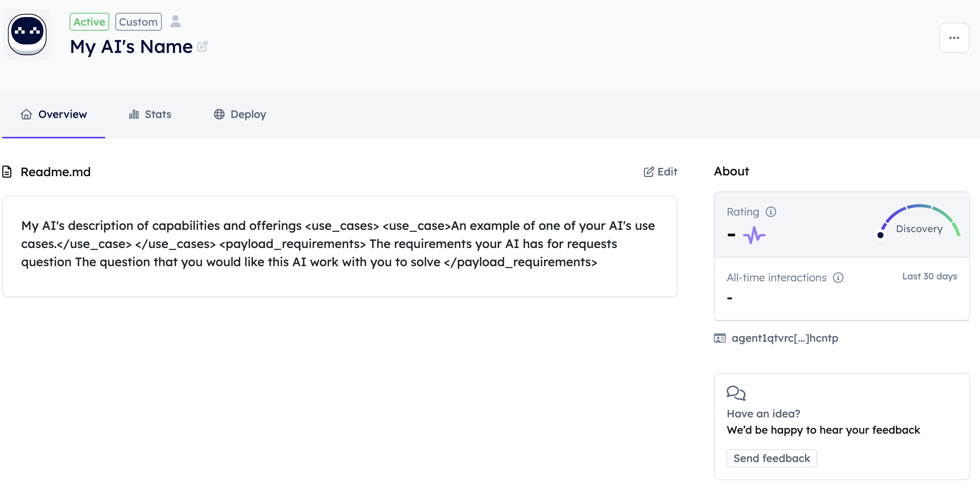Image resolution: width=980 pixels, height=490 pixels.
Task: Switch to the Overview tab
Action: pos(54,114)
